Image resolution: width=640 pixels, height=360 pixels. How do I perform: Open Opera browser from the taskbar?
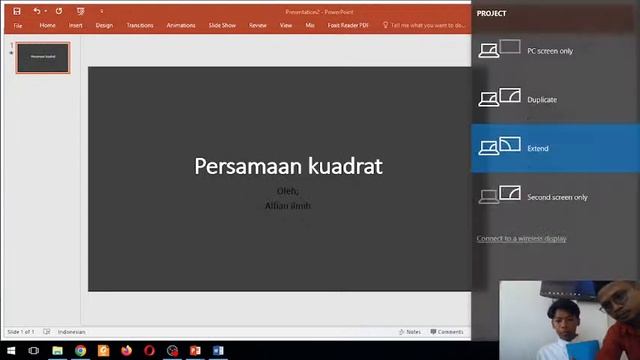click(149, 351)
